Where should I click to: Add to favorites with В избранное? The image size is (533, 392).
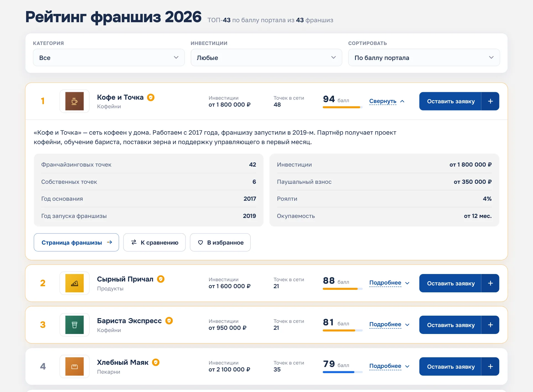220,242
